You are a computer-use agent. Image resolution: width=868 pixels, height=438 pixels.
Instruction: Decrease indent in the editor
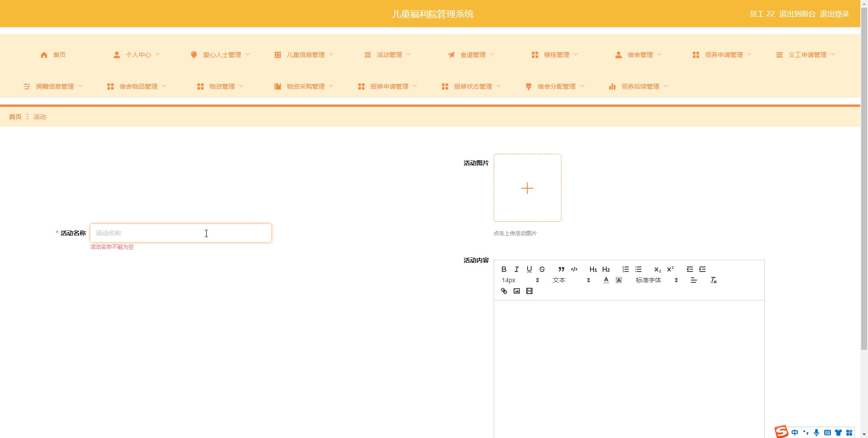pyautogui.click(x=690, y=269)
